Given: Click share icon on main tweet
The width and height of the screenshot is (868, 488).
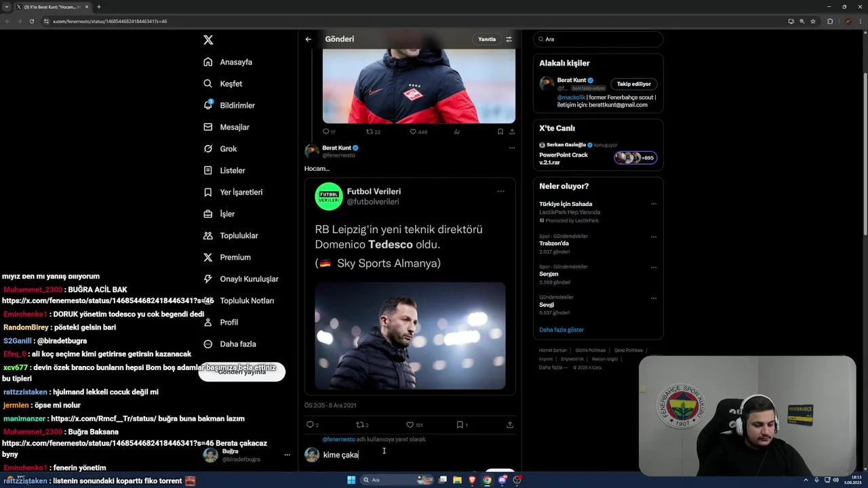Looking at the screenshot, I should 510,425.
